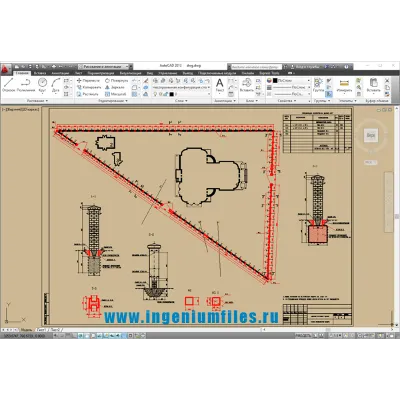Switch to the Вставка ribbon tab
The height and width of the screenshot is (400, 400).
pyautogui.click(x=40, y=73)
